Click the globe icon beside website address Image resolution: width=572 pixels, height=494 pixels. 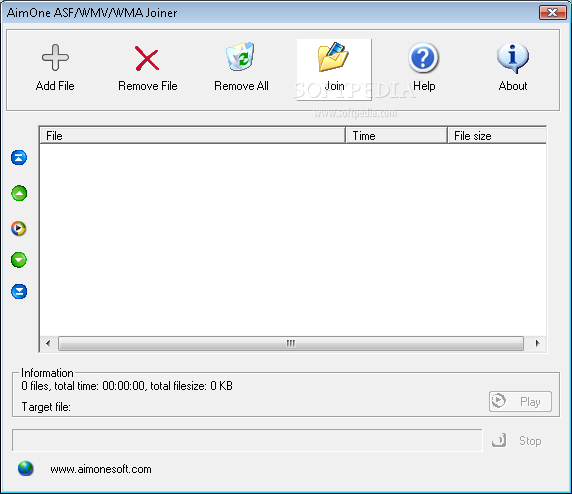26,468
